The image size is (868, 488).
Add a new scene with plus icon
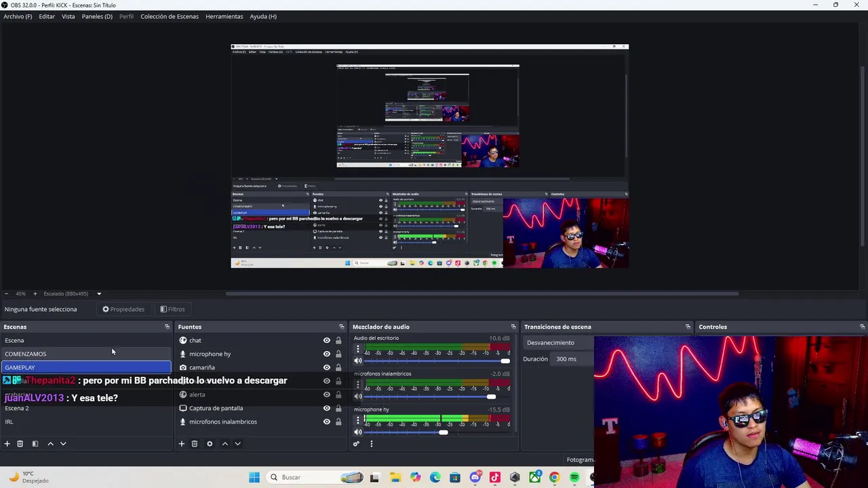coord(7,444)
